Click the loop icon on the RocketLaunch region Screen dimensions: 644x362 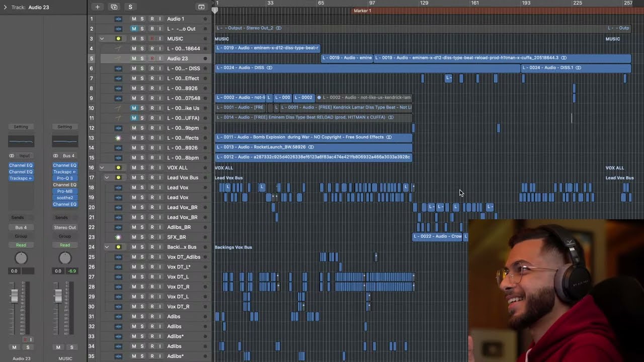[311, 147]
